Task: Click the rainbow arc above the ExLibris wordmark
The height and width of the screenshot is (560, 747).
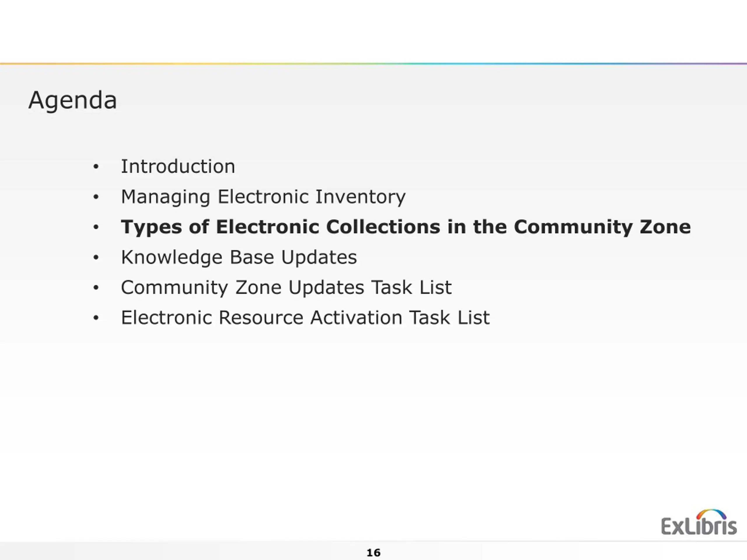Action: [711, 514]
